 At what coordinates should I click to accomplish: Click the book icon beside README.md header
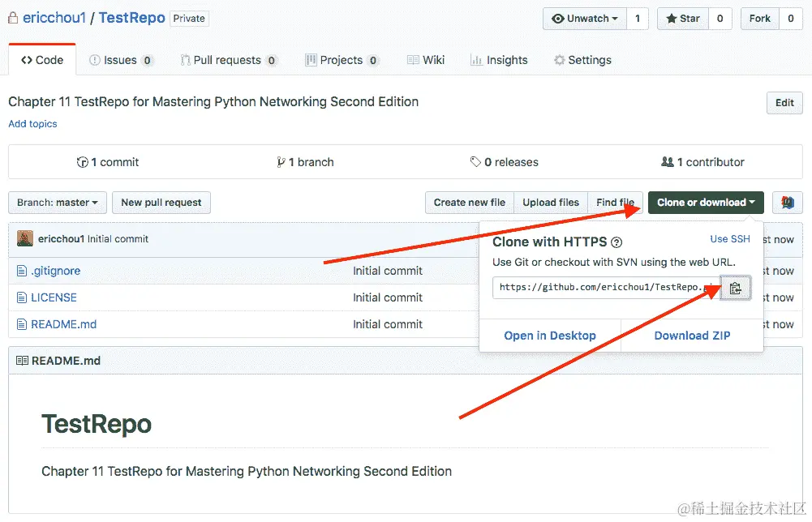[22, 361]
